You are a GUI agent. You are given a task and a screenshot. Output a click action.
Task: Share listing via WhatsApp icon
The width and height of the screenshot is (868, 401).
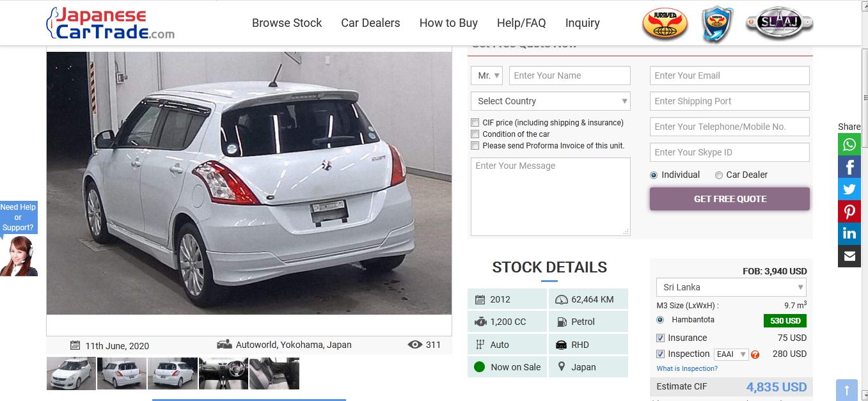tap(849, 145)
